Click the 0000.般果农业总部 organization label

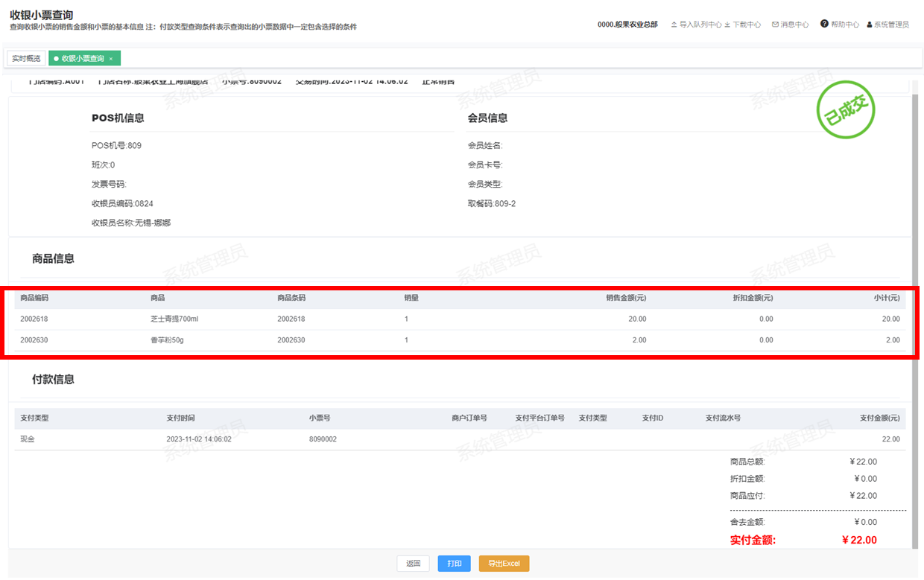(627, 25)
